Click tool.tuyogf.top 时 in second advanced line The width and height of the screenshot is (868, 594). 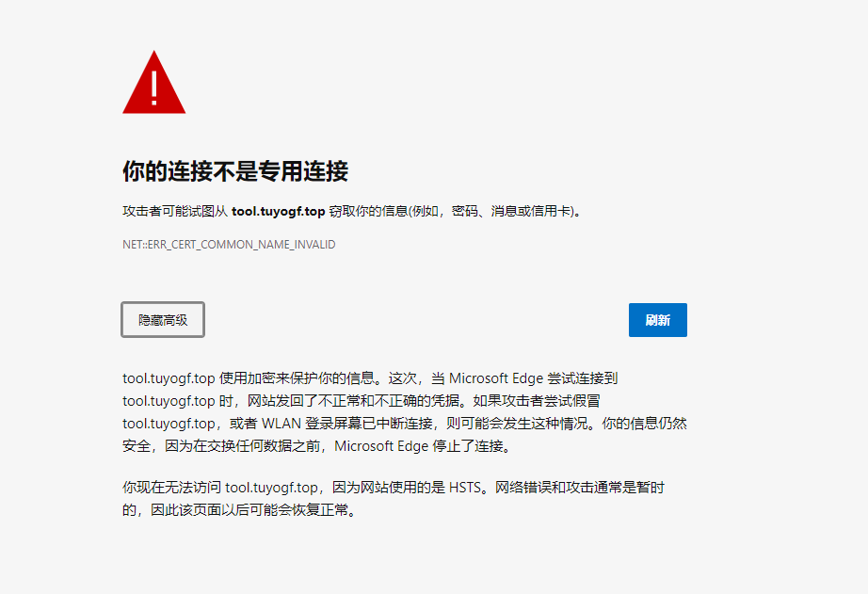tap(175, 401)
